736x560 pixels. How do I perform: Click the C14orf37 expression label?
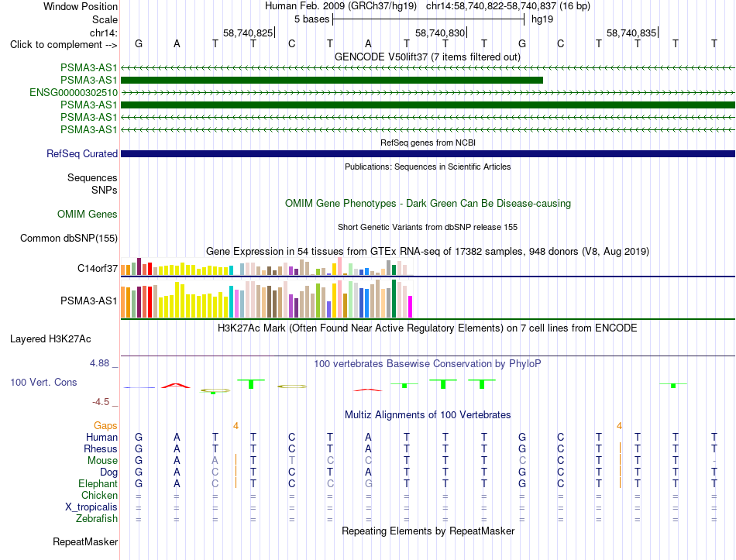click(x=97, y=268)
